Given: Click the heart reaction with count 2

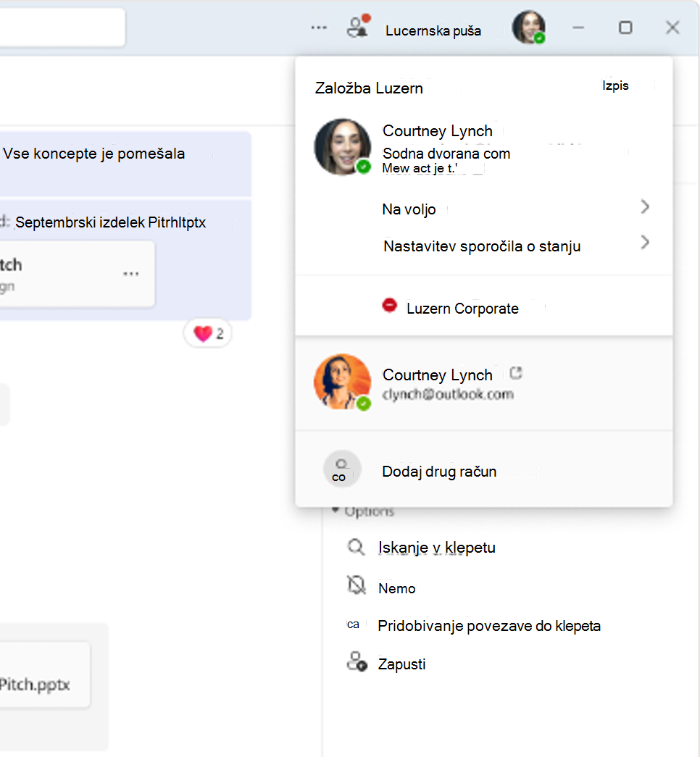Looking at the screenshot, I should pos(208,334).
